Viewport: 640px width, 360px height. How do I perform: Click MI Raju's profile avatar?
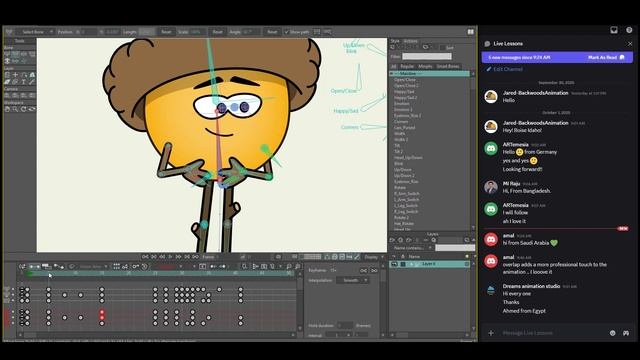[491, 187]
